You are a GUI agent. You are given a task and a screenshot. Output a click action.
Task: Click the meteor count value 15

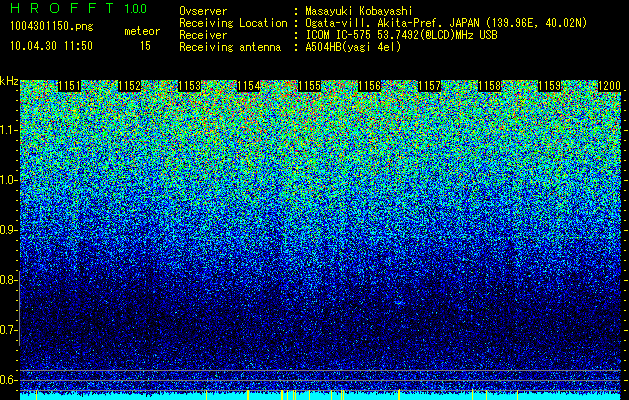click(145, 46)
